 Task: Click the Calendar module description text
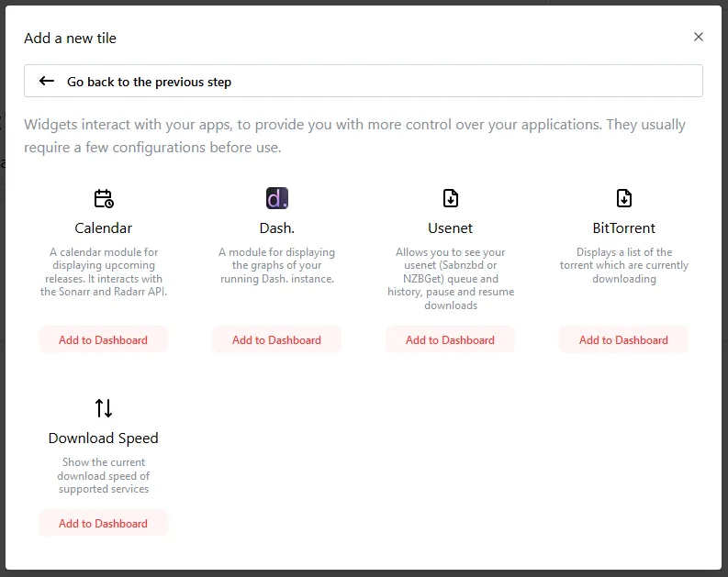point(103,272)
